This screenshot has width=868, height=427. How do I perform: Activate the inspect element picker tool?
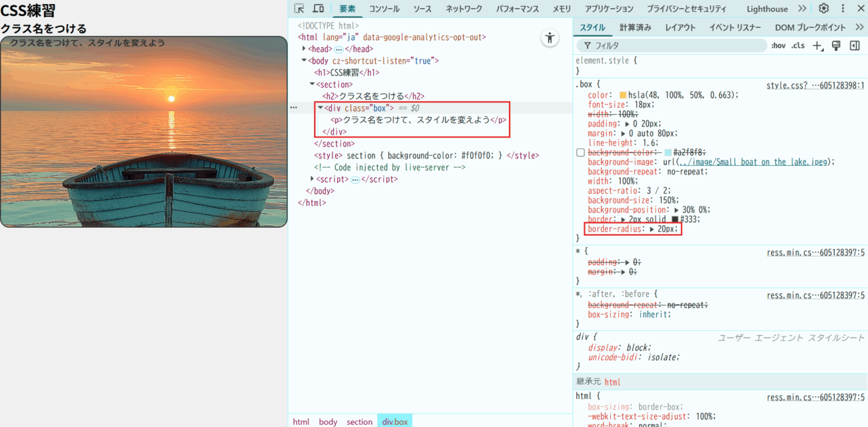click(299, 9)
